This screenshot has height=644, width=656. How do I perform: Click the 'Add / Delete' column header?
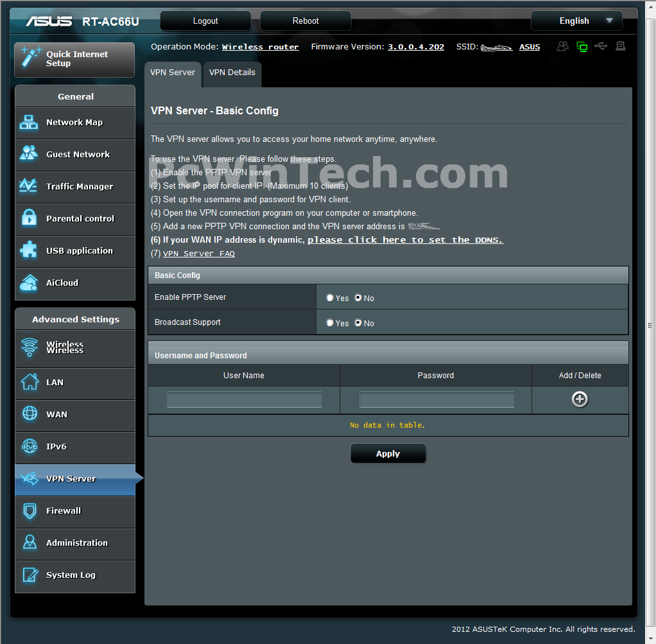[580, 376]
